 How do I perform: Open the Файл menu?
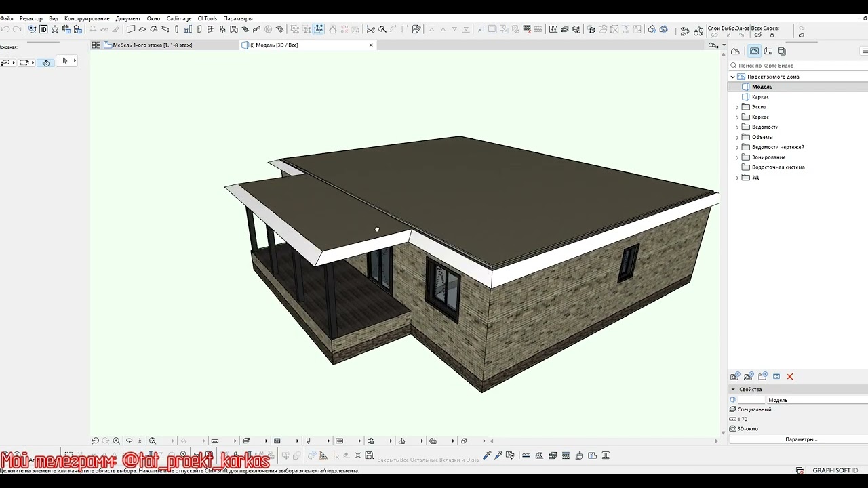point(7,18)
